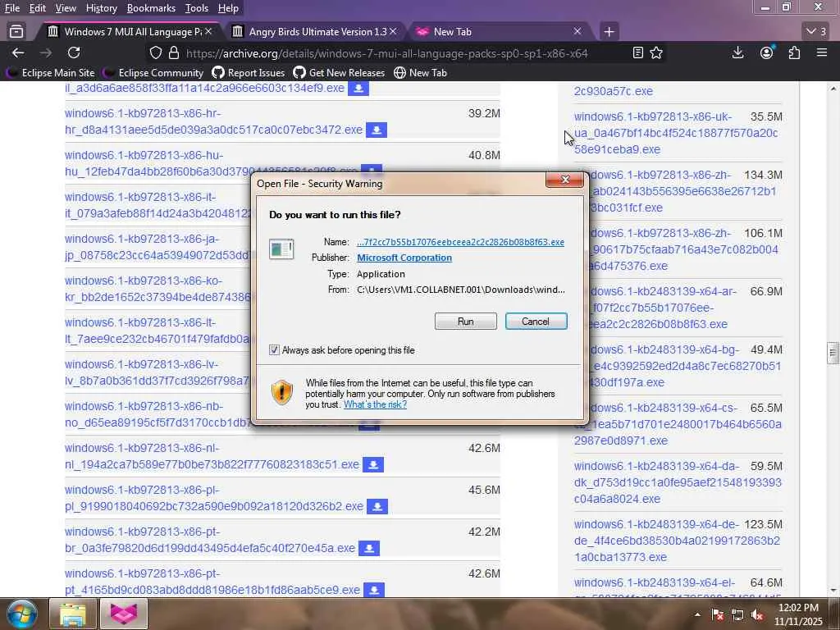Image resolution: width=840 pixels, height=630 pixels.
Task: Open New Tab bookmark in bookmarks bar
Action: pyautogui.click(x=421, y=73)
